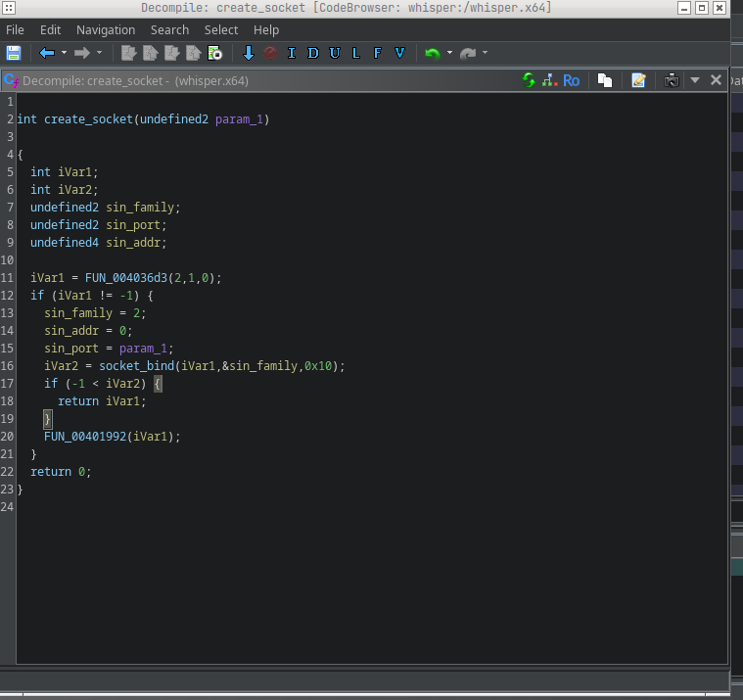
Task: Click the 'Ro' icon in decompiler header
Action: (571, 80)
